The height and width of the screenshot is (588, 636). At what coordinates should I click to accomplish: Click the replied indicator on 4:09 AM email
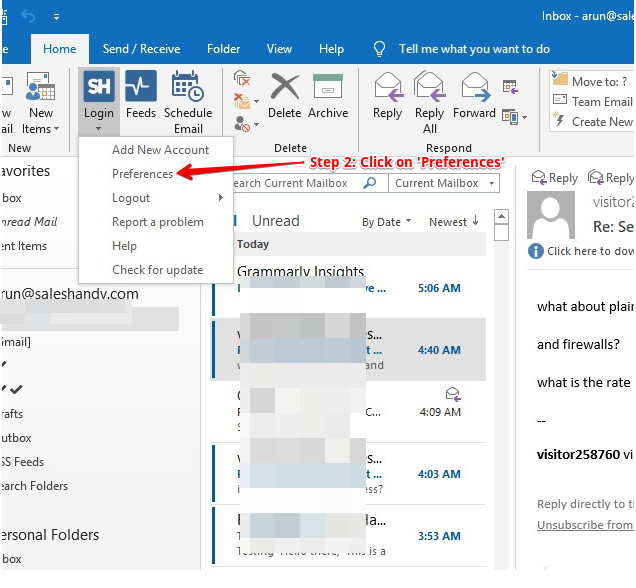(453, 394)
